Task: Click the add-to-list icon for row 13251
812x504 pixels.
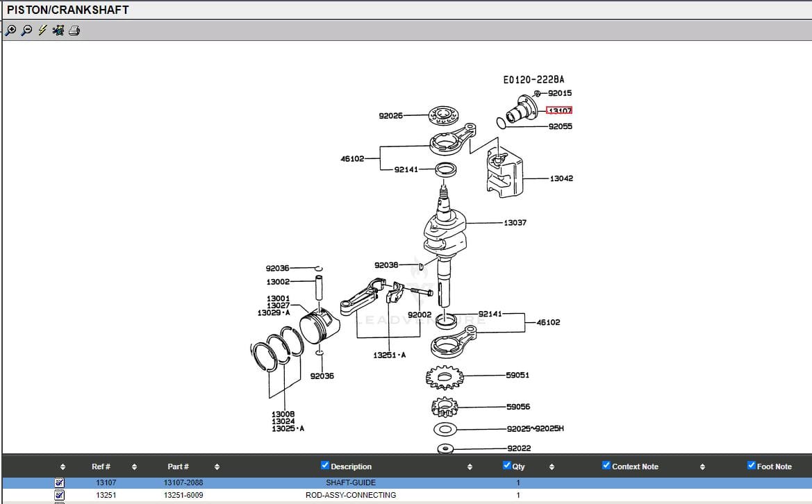Action: pos(60,495)
